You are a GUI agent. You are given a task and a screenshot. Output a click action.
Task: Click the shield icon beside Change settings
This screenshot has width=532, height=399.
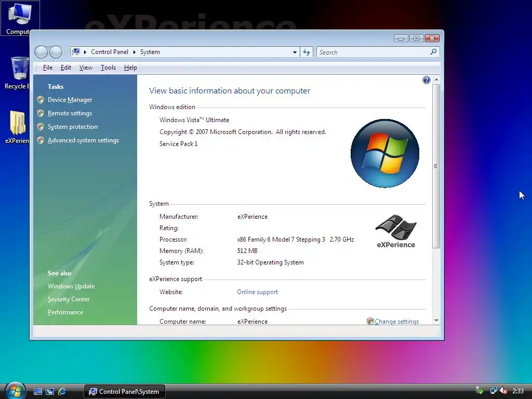tap(370, 321)
